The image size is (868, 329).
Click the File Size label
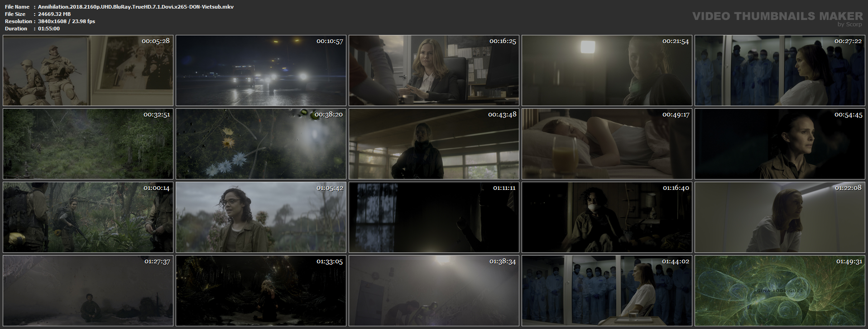(15, 14)
